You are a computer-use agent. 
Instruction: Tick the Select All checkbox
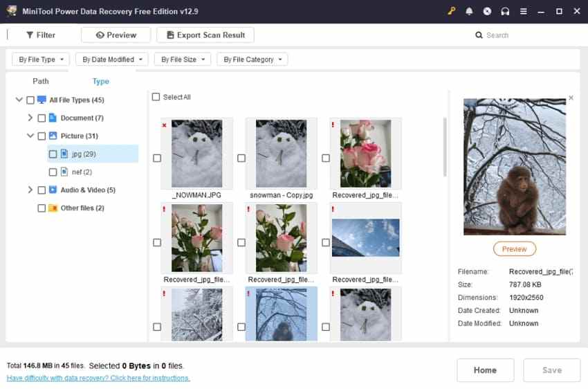156,97
